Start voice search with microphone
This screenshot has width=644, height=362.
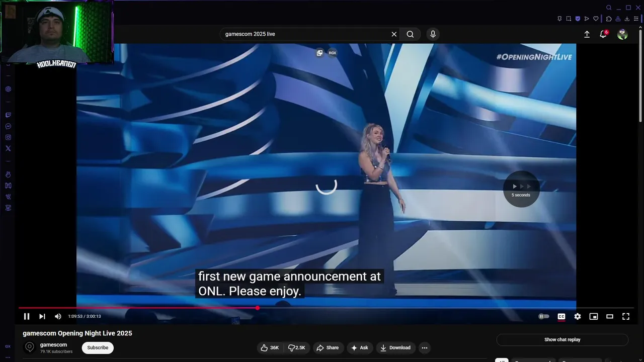click(433, 34)
